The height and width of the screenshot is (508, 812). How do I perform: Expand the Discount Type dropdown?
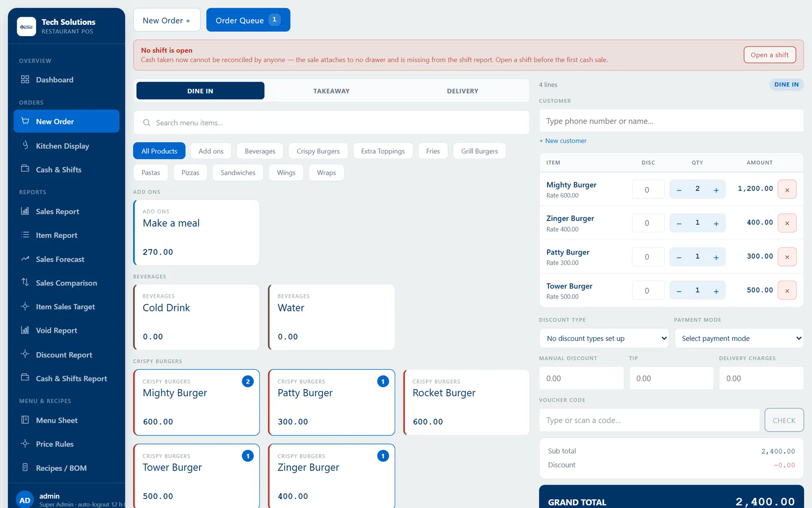(604, 338)
